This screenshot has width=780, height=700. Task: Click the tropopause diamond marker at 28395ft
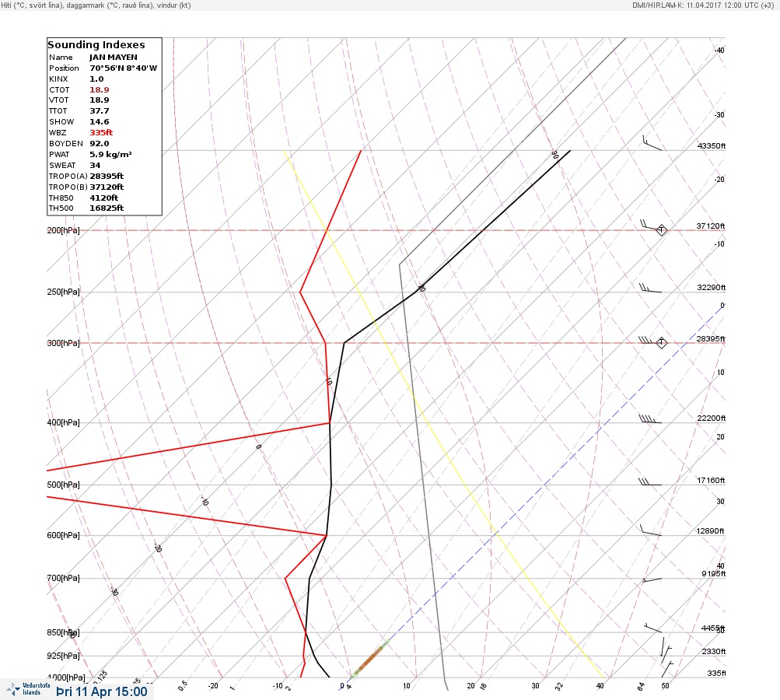pyautogui.click(x=661, y=343)
